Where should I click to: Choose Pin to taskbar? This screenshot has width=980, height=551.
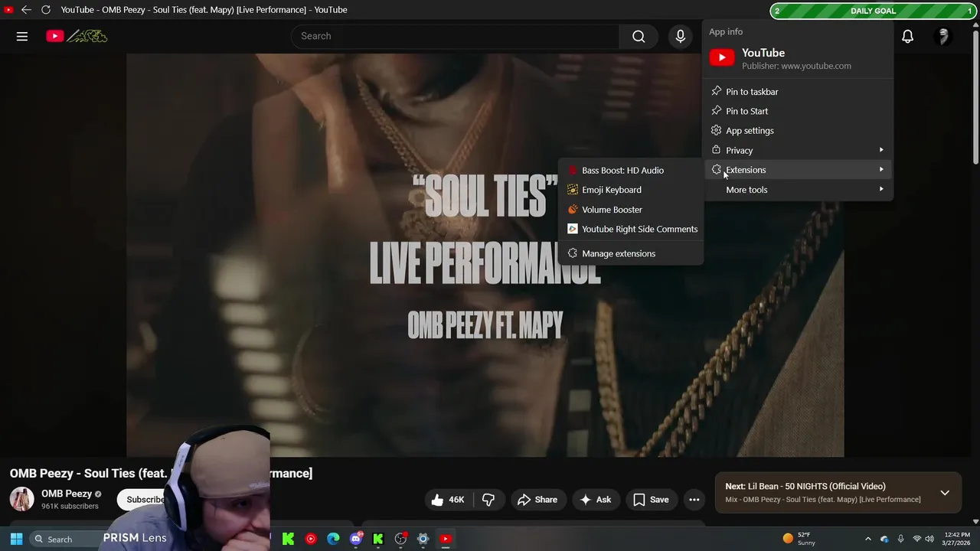click(x=797, y=92)
